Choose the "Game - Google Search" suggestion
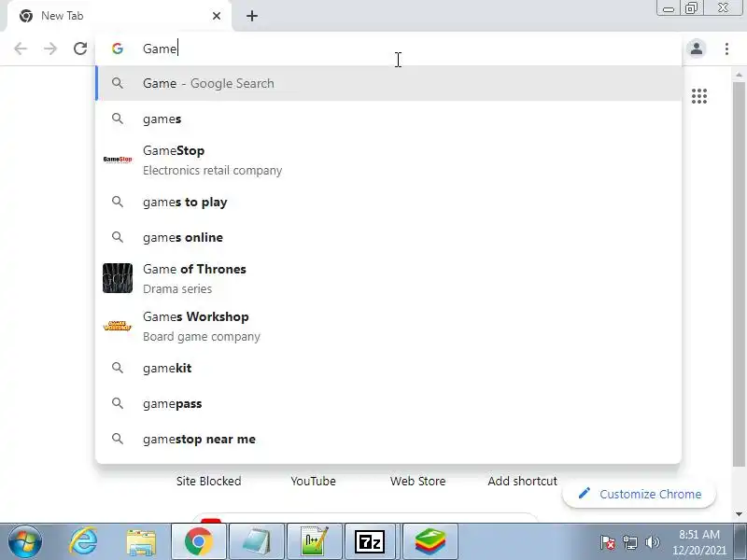This screenshot has width=747, height=560. tap(388, 83)
